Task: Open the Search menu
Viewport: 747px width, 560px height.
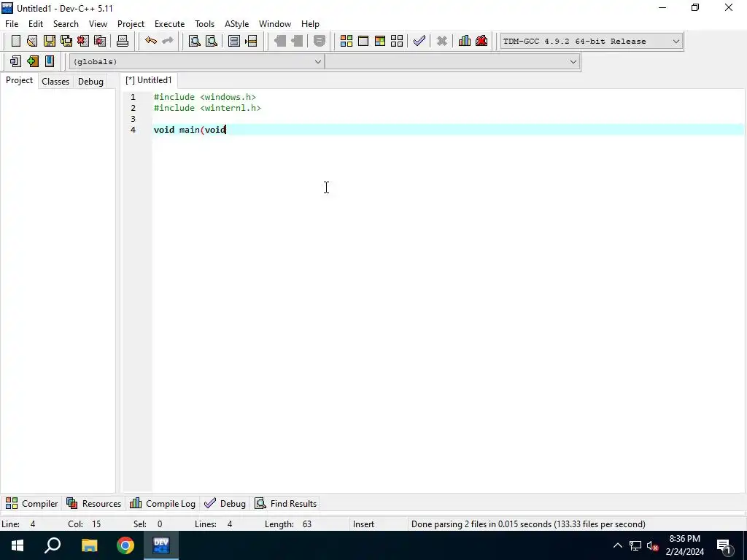Action: [66, 24]
